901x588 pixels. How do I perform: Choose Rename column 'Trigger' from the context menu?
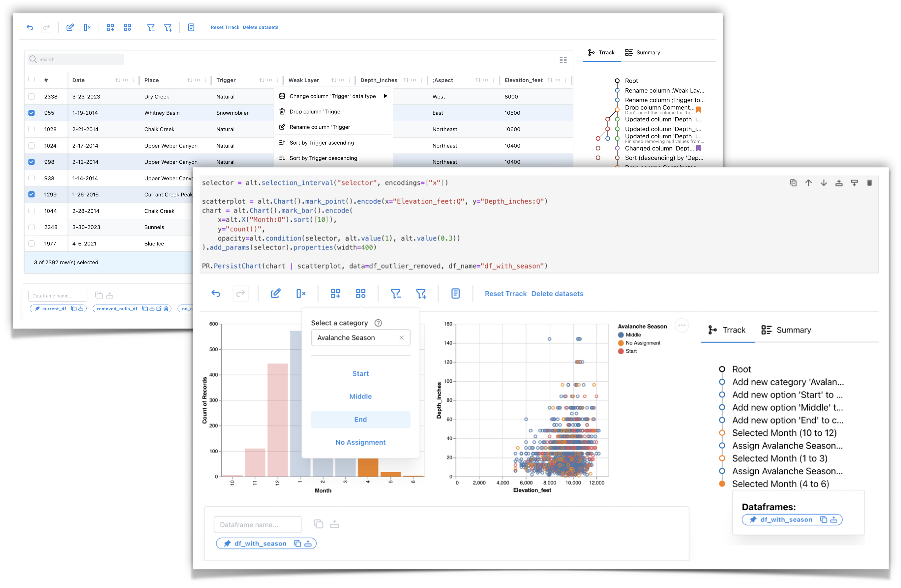333,127
